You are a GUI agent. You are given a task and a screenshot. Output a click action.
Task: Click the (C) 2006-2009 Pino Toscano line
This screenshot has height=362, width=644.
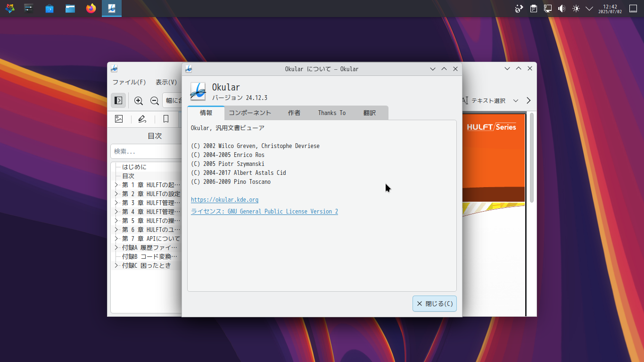[231, 182]
